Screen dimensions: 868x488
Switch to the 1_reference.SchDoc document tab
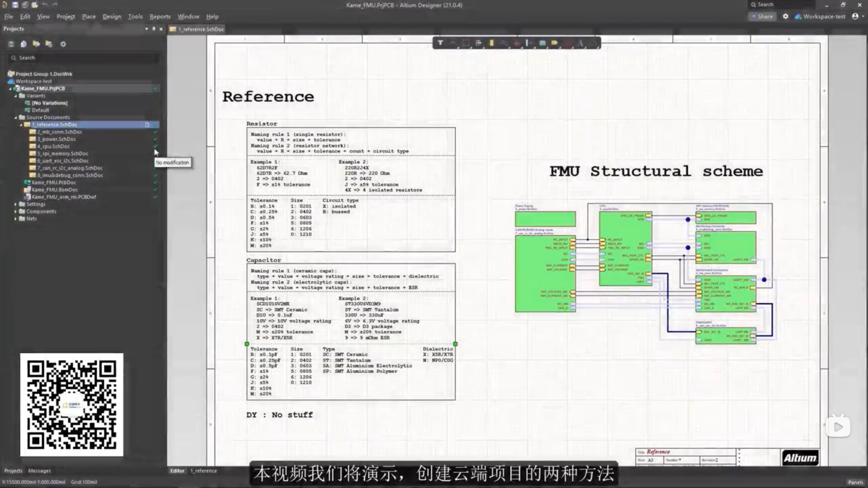click(x=197, y=29)
